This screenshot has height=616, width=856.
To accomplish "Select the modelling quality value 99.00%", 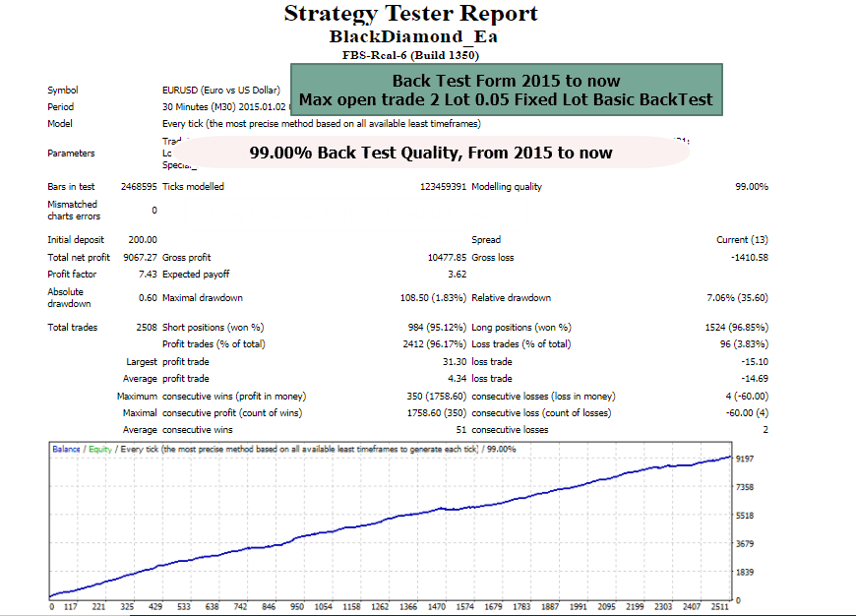I will 751,187.
